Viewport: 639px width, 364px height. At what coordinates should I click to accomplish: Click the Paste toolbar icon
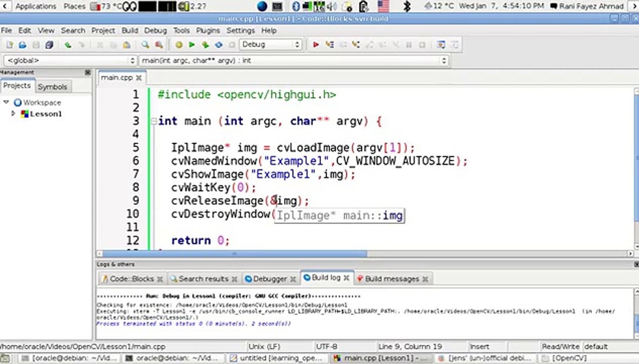(127, 44)
